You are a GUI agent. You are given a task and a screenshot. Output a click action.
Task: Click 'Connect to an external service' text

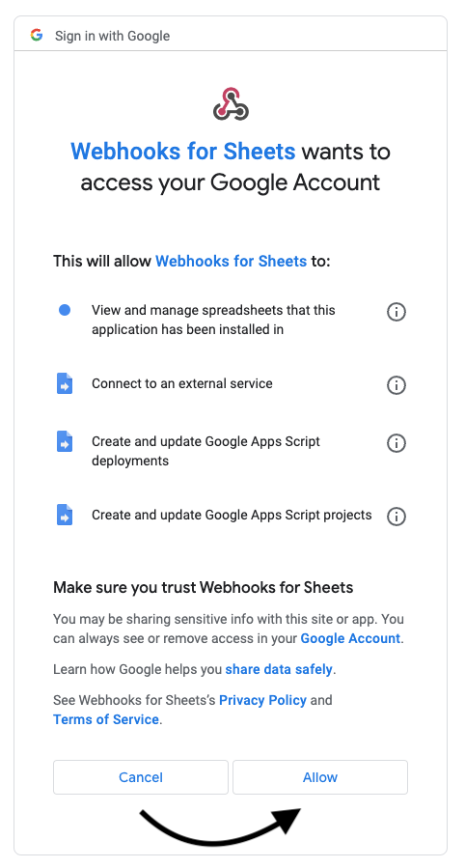tap(182, 383)
